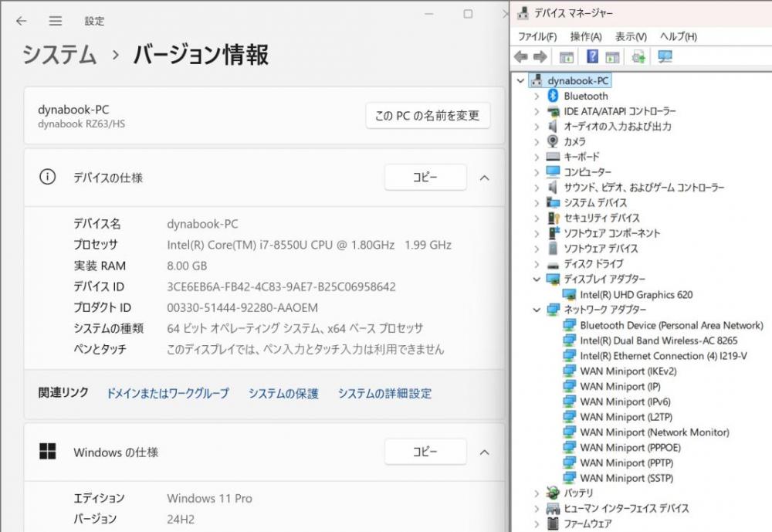Click the ヒューマン インターフェイス デバイス icon
The height and width of the screenshot is (532, 772).
[x=553, y=508]
